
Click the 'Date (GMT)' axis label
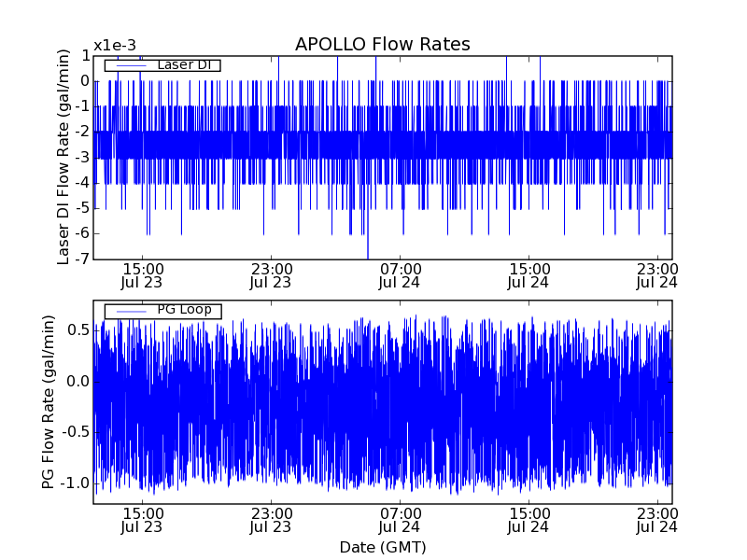coord(383,547)
